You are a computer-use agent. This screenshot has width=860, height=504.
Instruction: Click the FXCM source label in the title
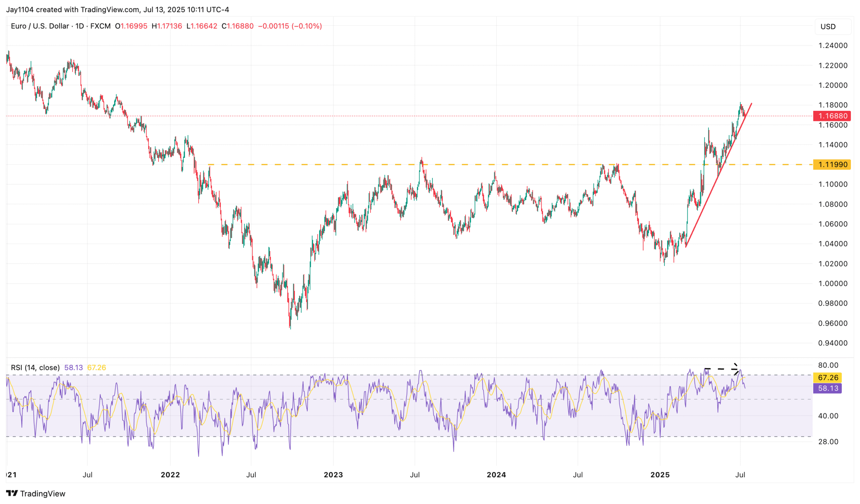100,26
